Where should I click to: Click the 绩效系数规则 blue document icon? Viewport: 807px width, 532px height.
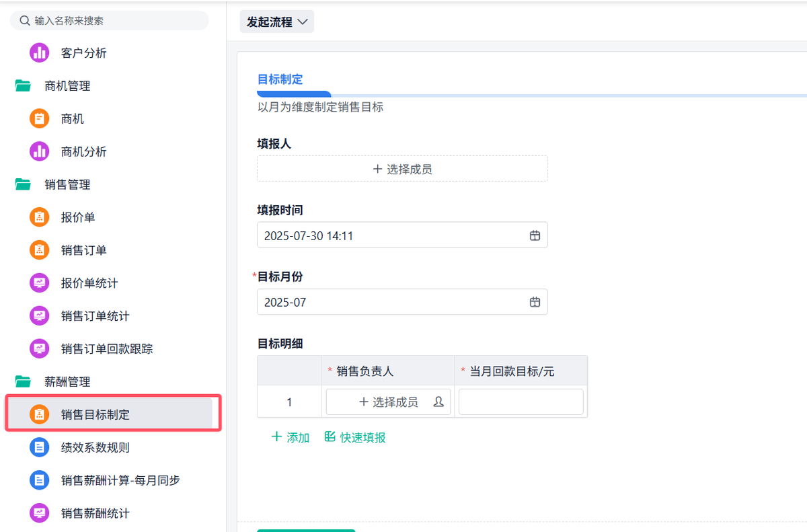point(40,447)
